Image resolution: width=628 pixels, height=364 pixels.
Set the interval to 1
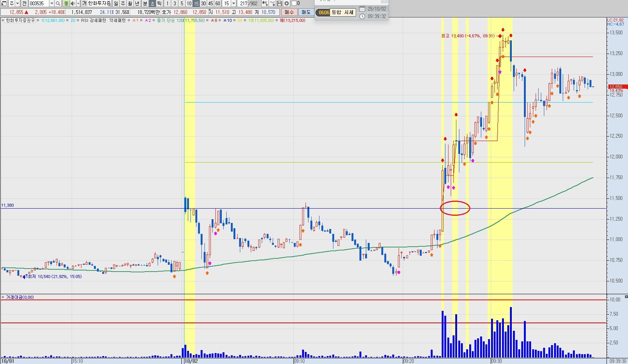[167, 3]
